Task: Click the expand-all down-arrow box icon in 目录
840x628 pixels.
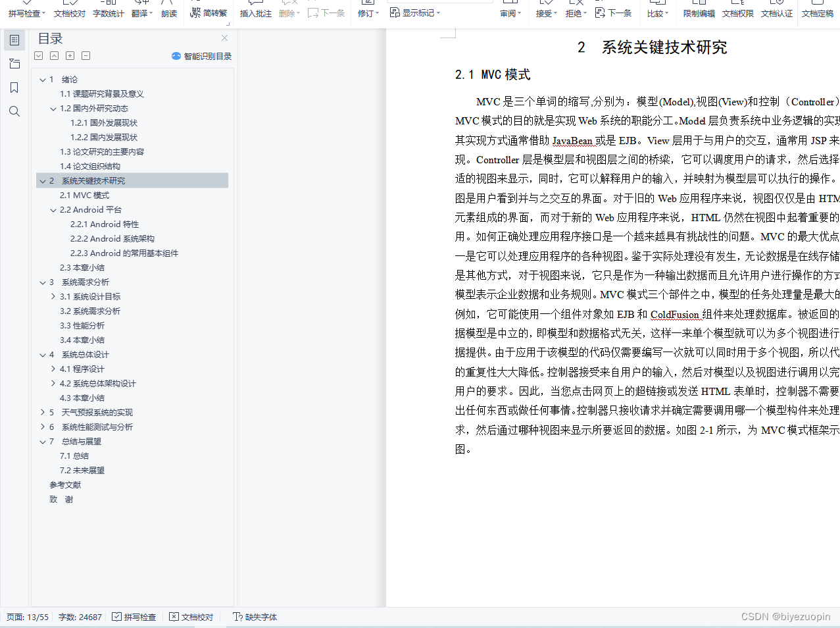Action: tap(39, 56)
